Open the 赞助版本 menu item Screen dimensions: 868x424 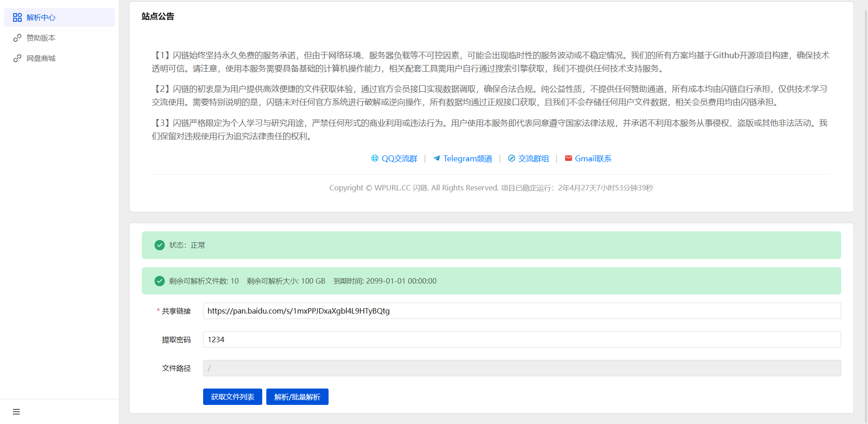(41, 38)
